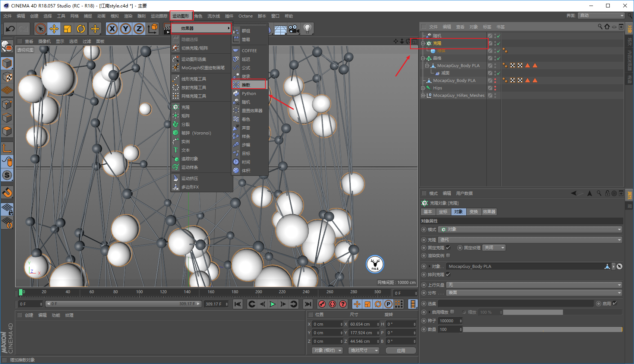This screenshot has height=364, width=634.
Task: Open the 对象(相对) coordinate dropdown
Action: click(327, 350)
